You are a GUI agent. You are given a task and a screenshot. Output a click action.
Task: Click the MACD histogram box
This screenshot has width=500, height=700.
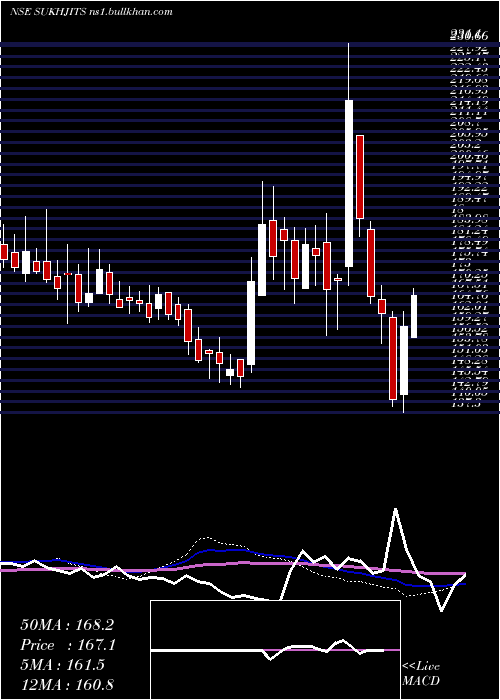275,650
